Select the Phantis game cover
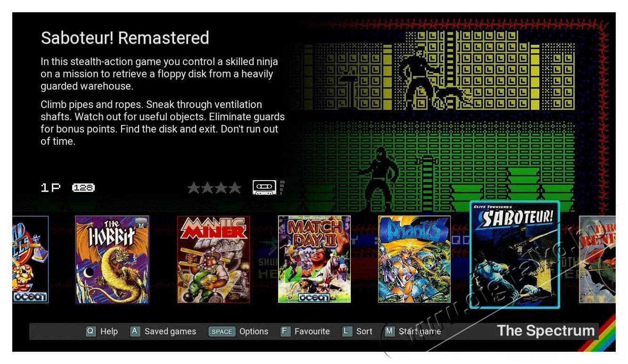Screen dimensions: 628x364 [x=414, y=259]
